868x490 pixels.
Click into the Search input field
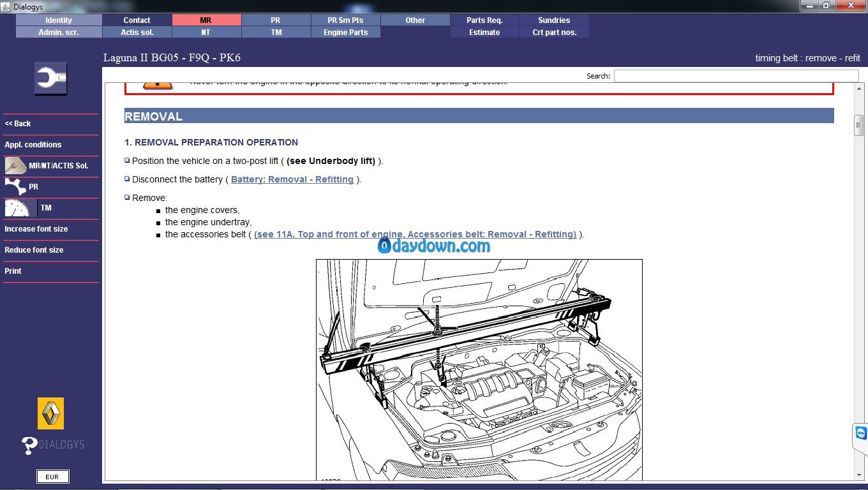tap(736, 76)
